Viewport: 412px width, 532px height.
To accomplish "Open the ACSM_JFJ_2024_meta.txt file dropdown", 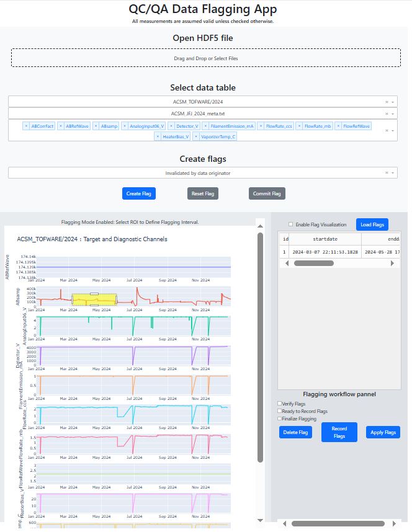I will pos(393,114).
